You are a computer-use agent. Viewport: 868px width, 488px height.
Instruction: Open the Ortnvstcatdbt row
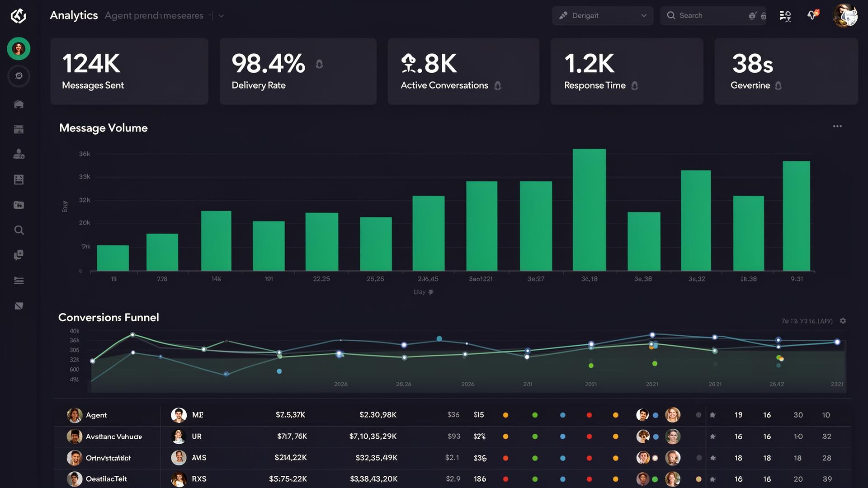(x=453, y=458)
